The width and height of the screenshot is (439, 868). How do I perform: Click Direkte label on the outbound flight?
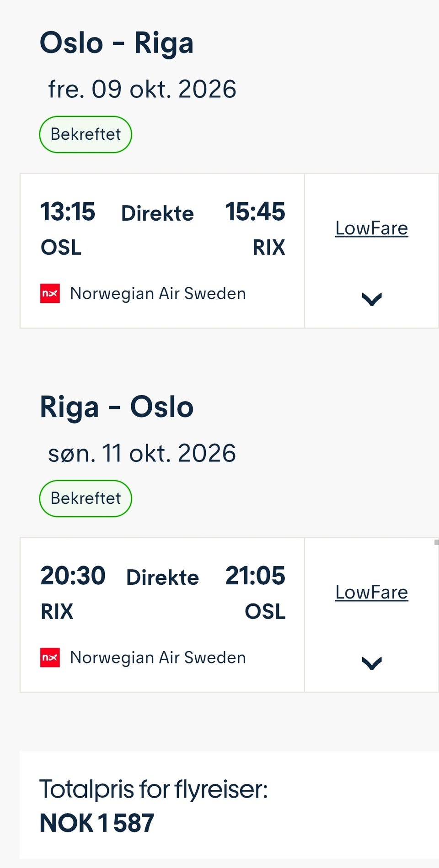[157, 213]
